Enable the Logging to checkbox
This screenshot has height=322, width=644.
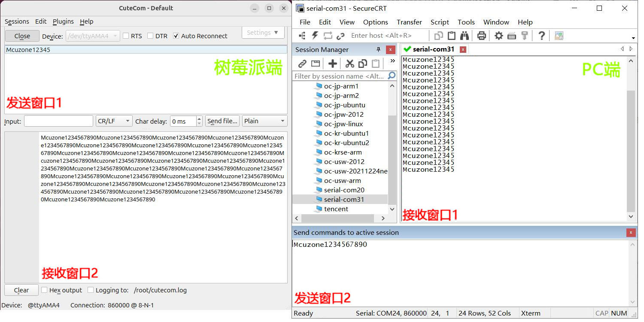(91, 290)
